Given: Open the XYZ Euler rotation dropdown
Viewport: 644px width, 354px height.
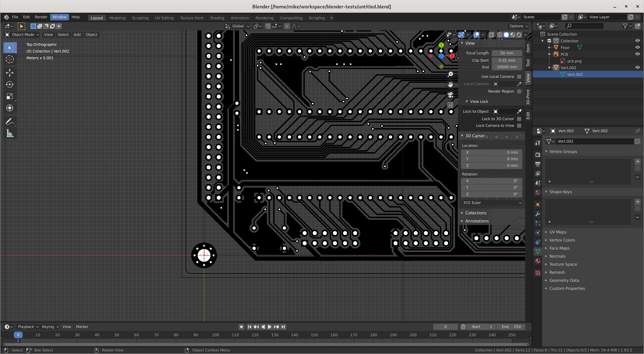Looking at the screenshot, I should coord(492,203).
